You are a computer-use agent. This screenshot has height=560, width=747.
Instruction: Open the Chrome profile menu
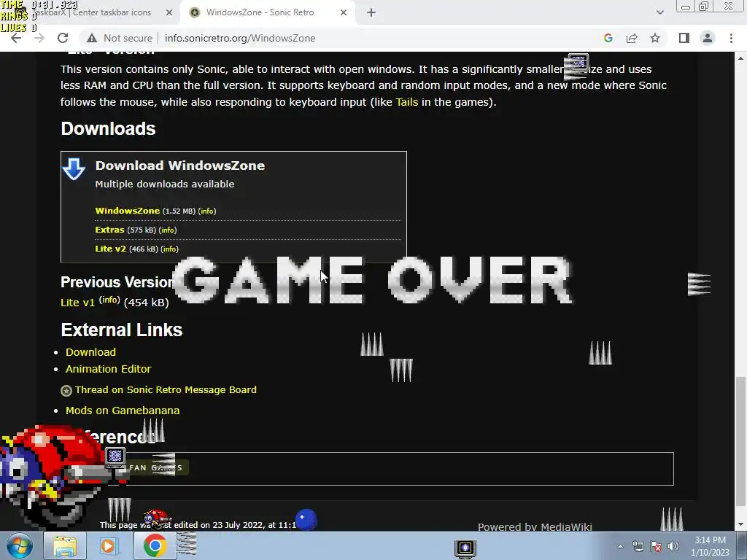click(708, 38)
